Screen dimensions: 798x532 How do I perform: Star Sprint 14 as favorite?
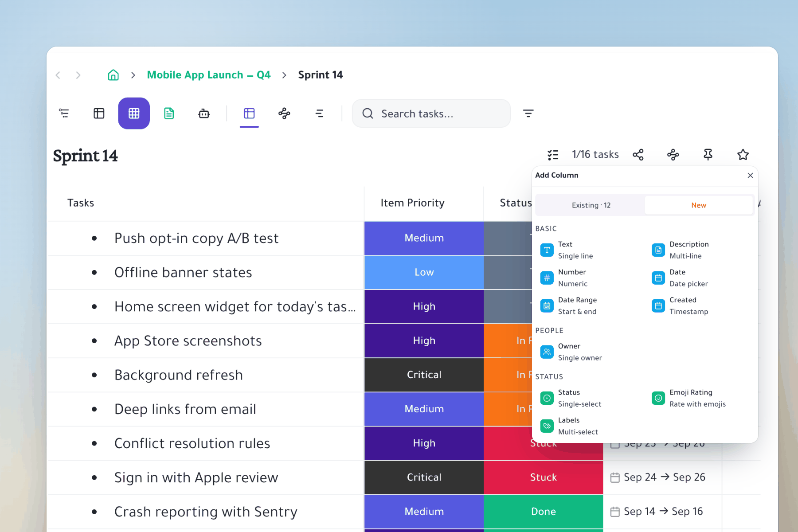(743, 155)
